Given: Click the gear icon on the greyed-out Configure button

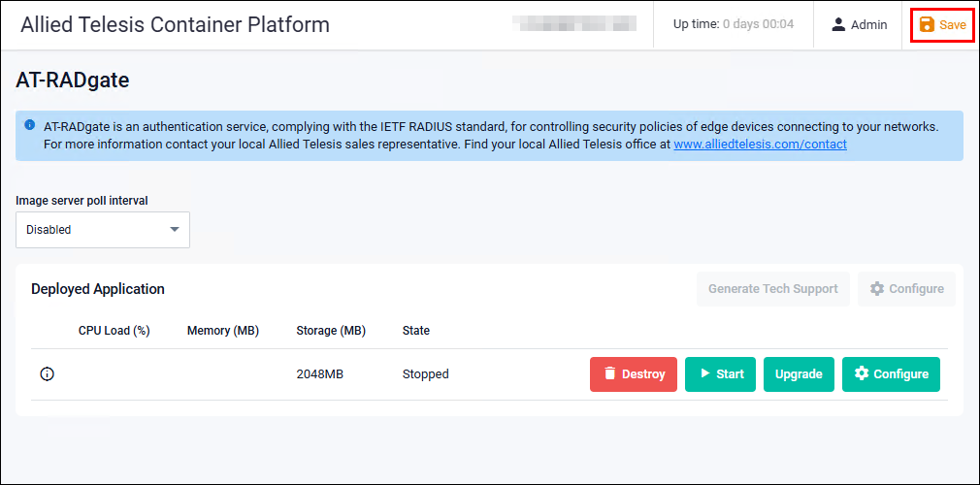Looking at the screenshot, I should (x=876, y=289).
